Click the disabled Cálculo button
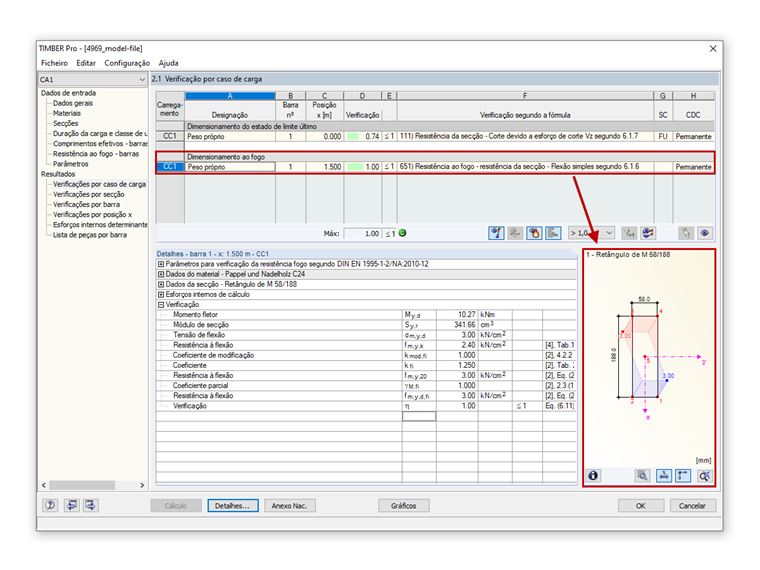This screenshot has height=570, width=760. coord(175,506)
